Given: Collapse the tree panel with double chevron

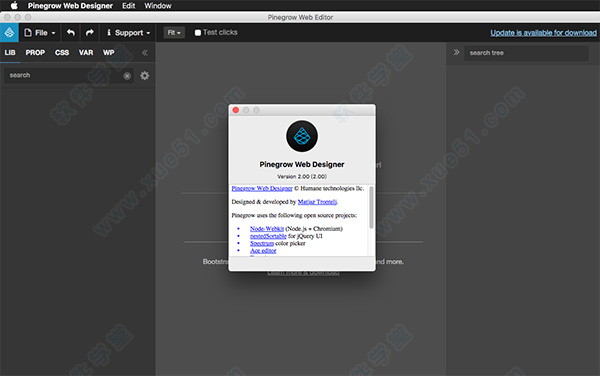Looking at the screenshot, I should pos(456,52).
